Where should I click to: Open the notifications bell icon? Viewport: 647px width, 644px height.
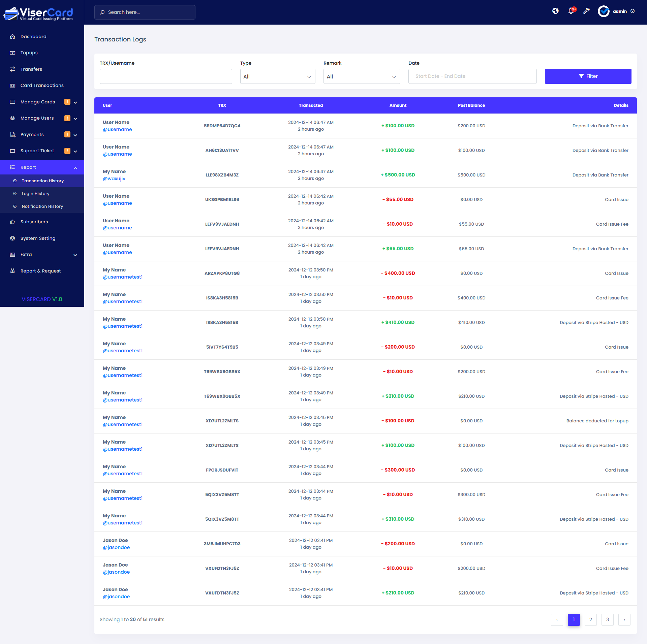point(571,11)
